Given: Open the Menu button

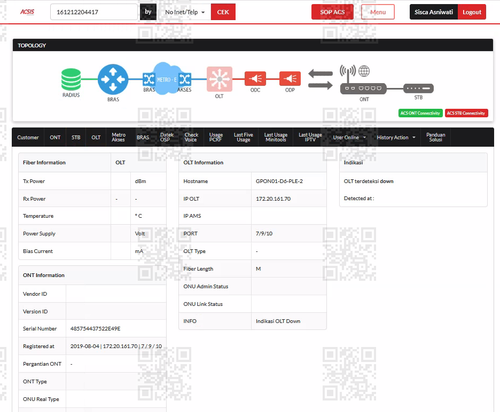Looking at the screenshot, I should (378, 12).
